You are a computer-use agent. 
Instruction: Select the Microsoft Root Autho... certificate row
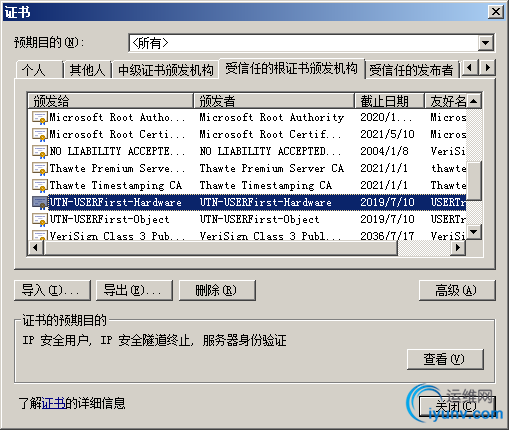tap(247, 118)
